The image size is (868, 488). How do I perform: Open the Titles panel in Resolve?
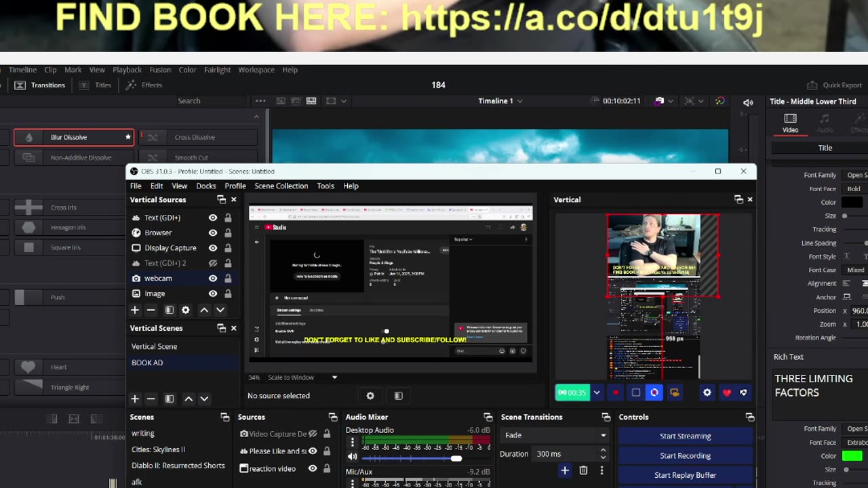(x=95, y=85)
